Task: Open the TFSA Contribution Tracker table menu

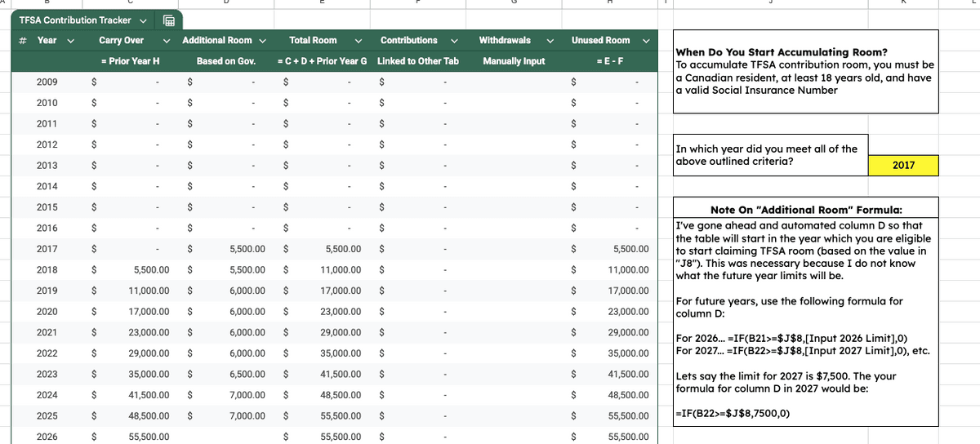Action: [x=144, y=20]
